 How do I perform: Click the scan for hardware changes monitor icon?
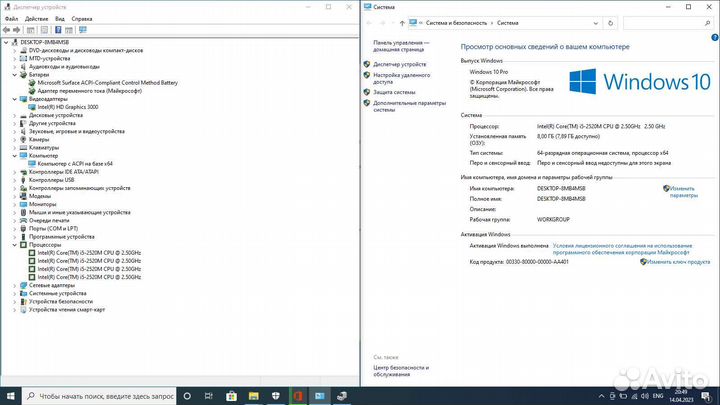tap(83, 30)
